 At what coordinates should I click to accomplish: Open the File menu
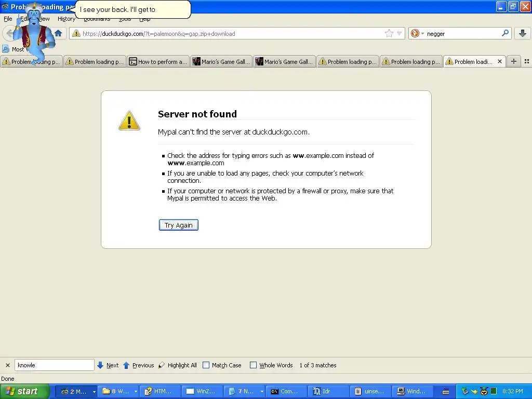click(x=8, y=19)
